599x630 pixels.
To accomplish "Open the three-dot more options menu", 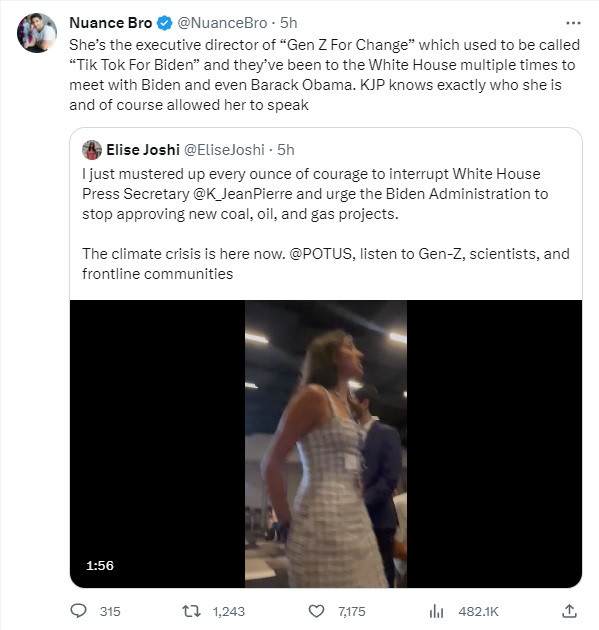I will (x=573, y=23).
